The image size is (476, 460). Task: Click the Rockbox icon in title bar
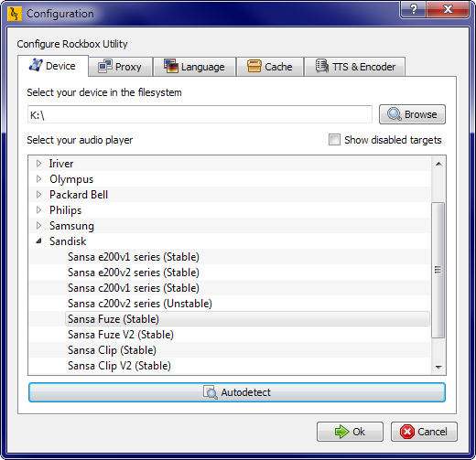pyautogui.click(x=14, y=14)
